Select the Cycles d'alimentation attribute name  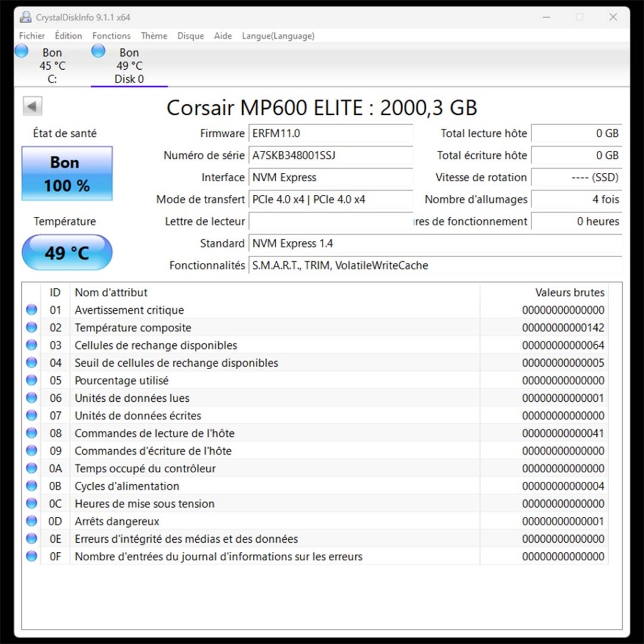(127, 486)
